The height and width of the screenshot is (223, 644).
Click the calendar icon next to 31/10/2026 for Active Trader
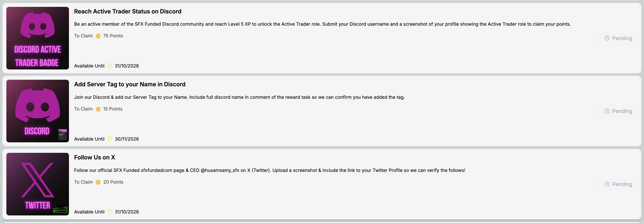click(110, 66)
